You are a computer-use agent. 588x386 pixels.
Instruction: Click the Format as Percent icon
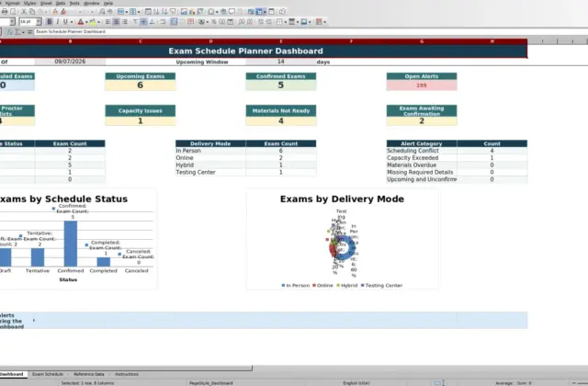[x=214, y=22]
